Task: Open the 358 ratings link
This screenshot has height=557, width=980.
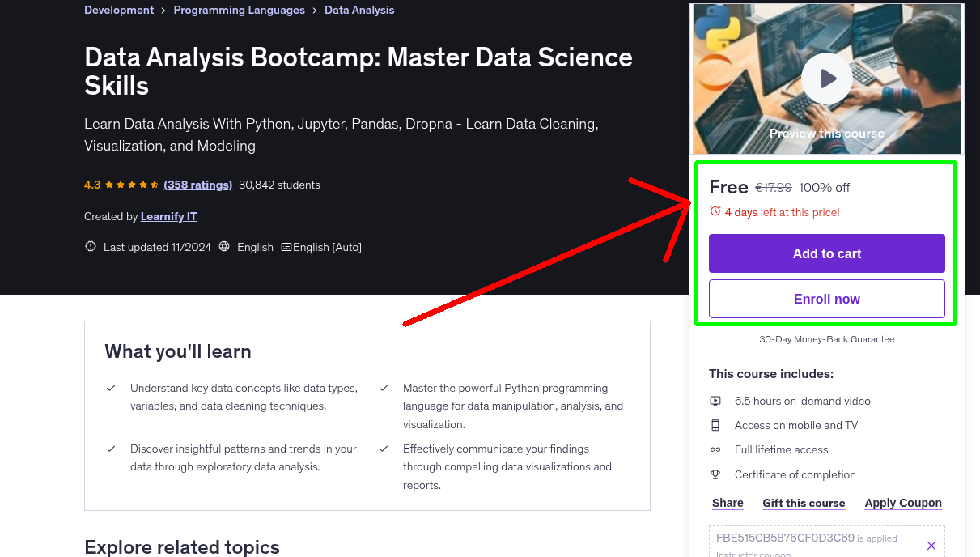Action: 197,185
